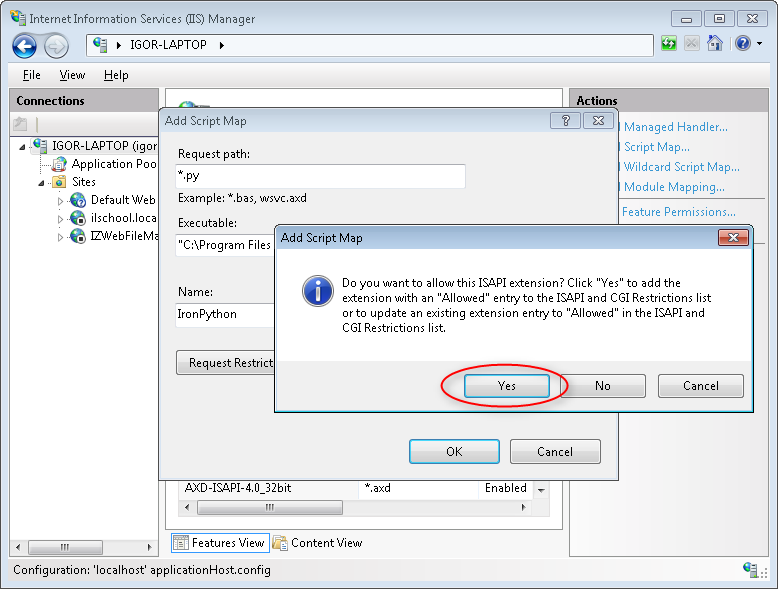The height and width of the screenshot is (589, 778).
Task: Select the ilschool.local site
Action: pyautogui.click(x=124, y=217)
